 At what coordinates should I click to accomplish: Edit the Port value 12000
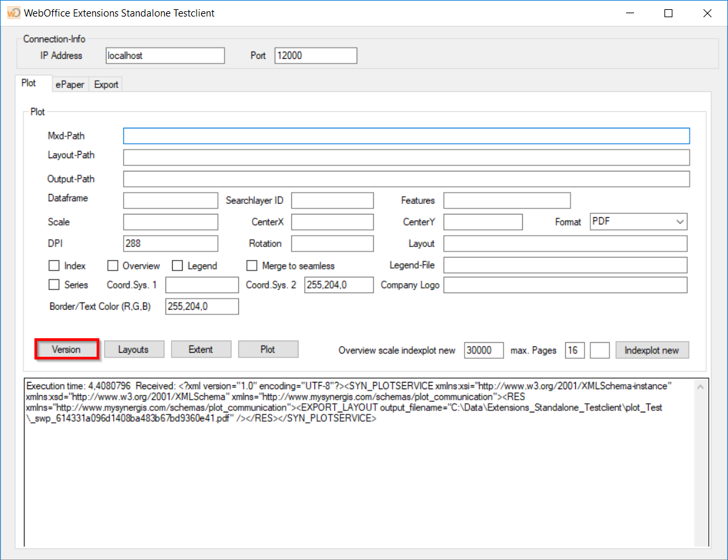pyautogui.click(x=315, y=56)
